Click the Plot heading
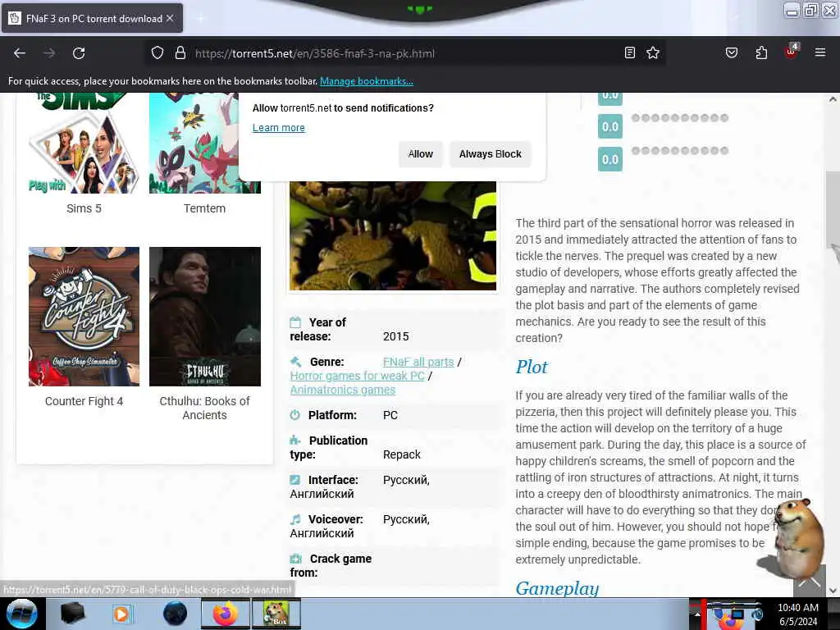Image resolution: width=840 pixels, height=630 pixels. 532,367
